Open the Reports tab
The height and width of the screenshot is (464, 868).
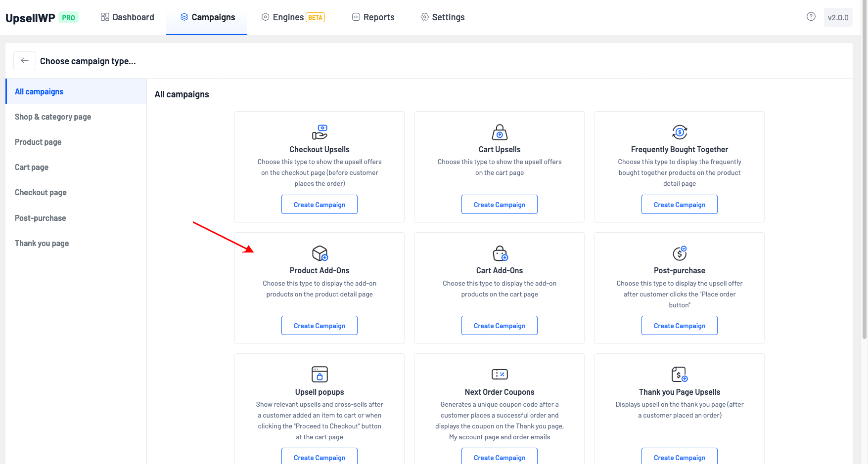coord(373,17)
